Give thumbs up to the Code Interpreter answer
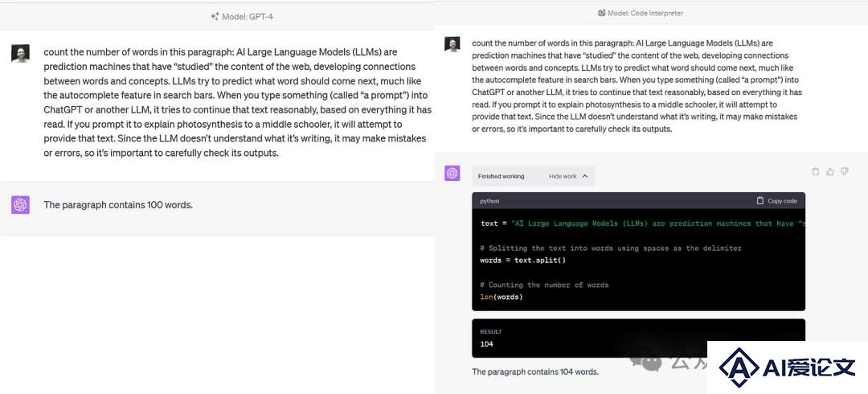868x394 pixels. 829,172
